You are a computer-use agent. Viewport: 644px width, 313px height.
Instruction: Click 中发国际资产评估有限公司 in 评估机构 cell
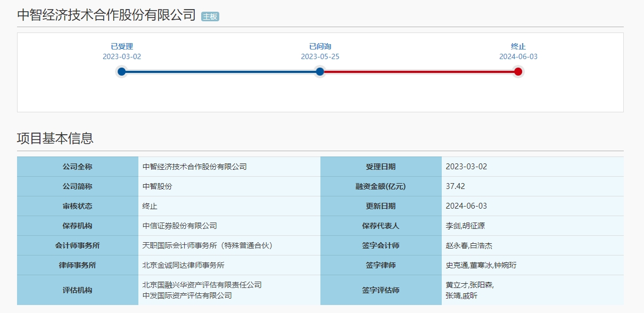tap(187, 295)
